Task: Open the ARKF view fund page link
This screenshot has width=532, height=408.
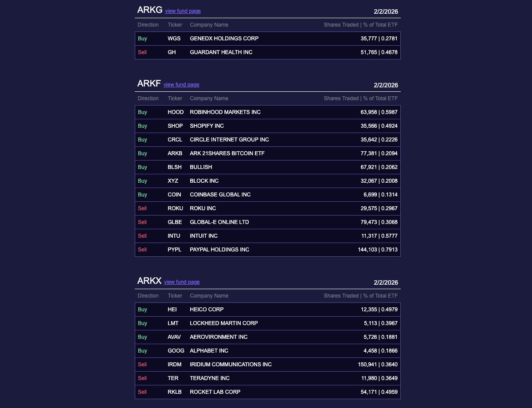Action: click(181, 85)
